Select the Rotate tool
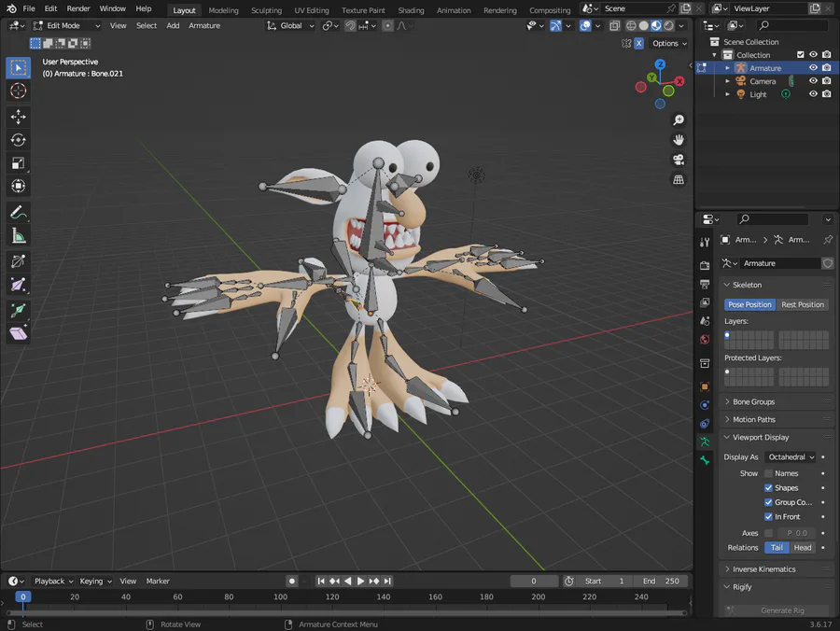The width and height of the screenshot is (840, 631). [x=19, y=140]
